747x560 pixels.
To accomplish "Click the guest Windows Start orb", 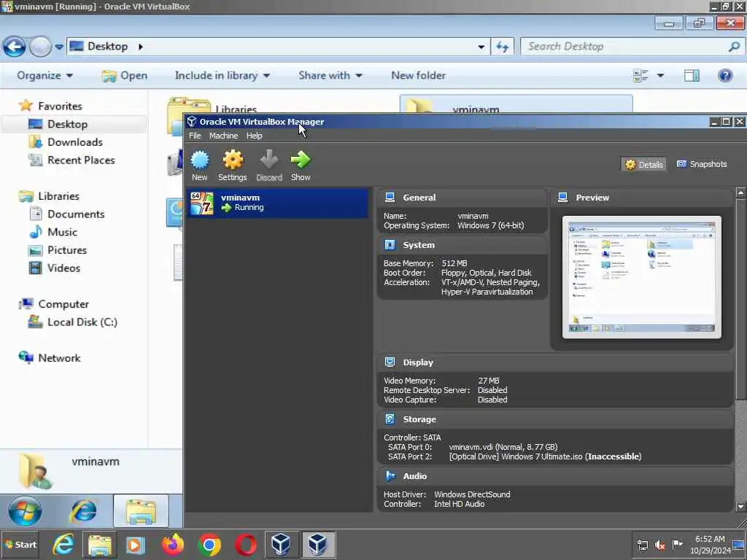I will (x=25, y=511).
